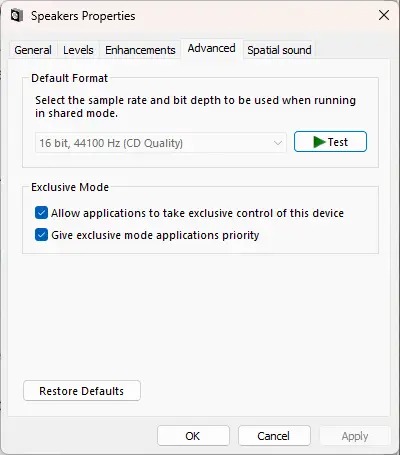This screenshot has height=455, width=400.
Task: Open the Levels tab
Action: 78,50
